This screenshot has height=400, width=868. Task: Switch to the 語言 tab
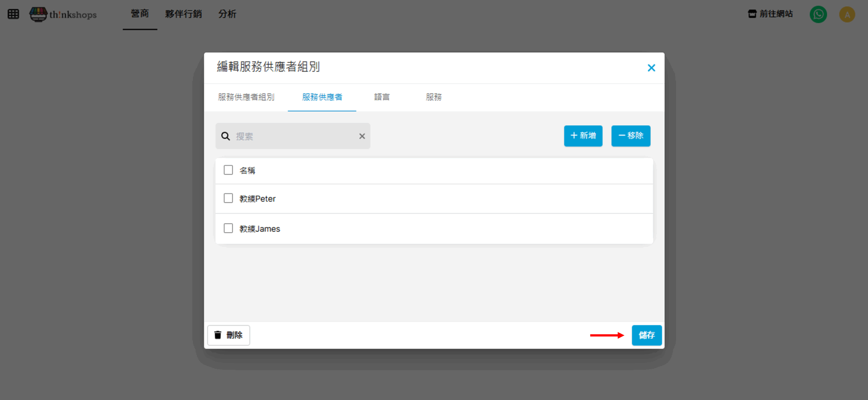point(381,97)
